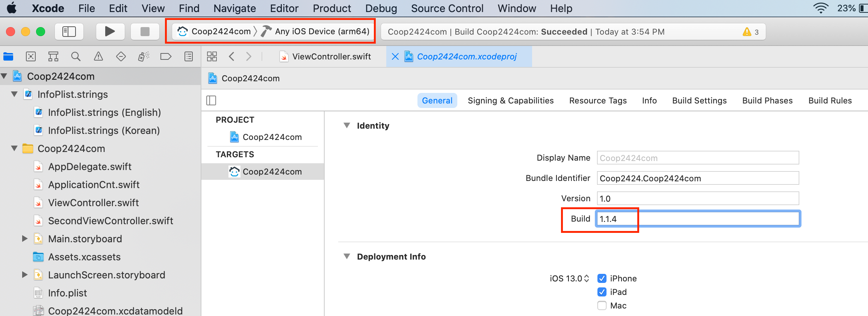The image size is (868, 316).
Task: Uncheck the iPad device checkbox
Action: pos(602,292)
